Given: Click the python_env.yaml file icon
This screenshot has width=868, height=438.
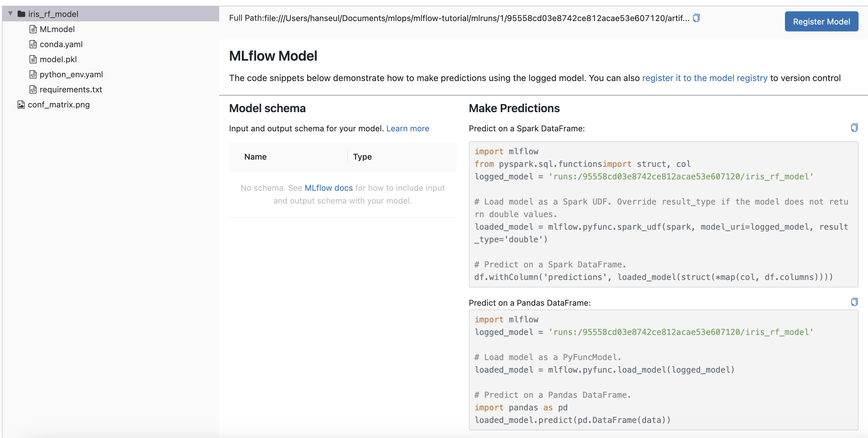Looking at the screenshot, I should pos(33,74).
